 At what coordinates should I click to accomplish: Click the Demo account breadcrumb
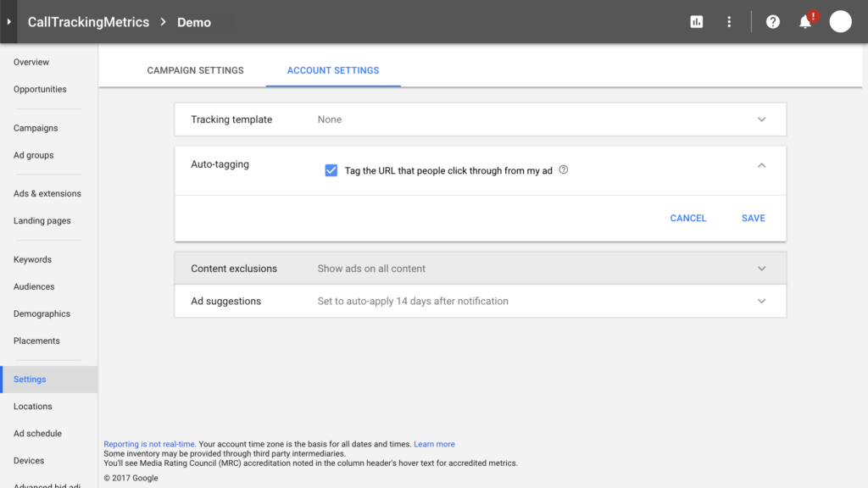pyautogui.click(x=193, y=22)
